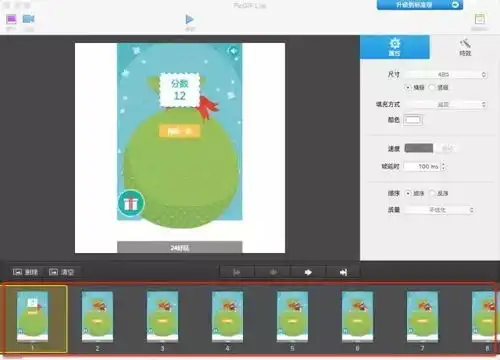Click the move frame right arrow button
The height and width of the screenshot is (360, 500).
(308, 272)
